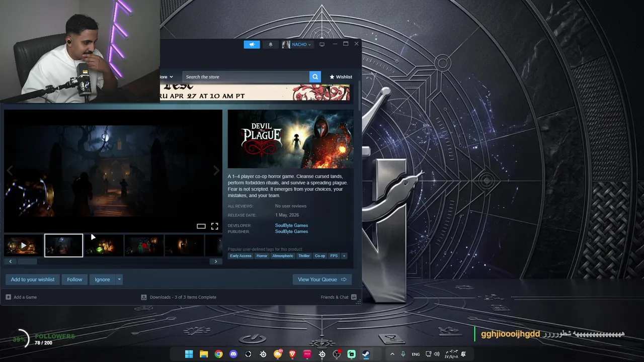Viewport: 644px width, 362px height.
Task: View Your Queue button
Action: tap(322, 280)
